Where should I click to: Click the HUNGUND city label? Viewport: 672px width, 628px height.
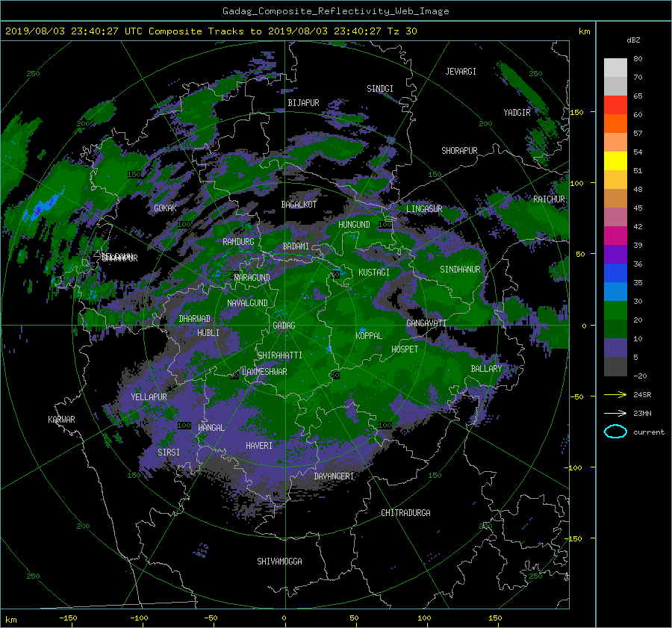pyautogui.click(x=354, y=225)
